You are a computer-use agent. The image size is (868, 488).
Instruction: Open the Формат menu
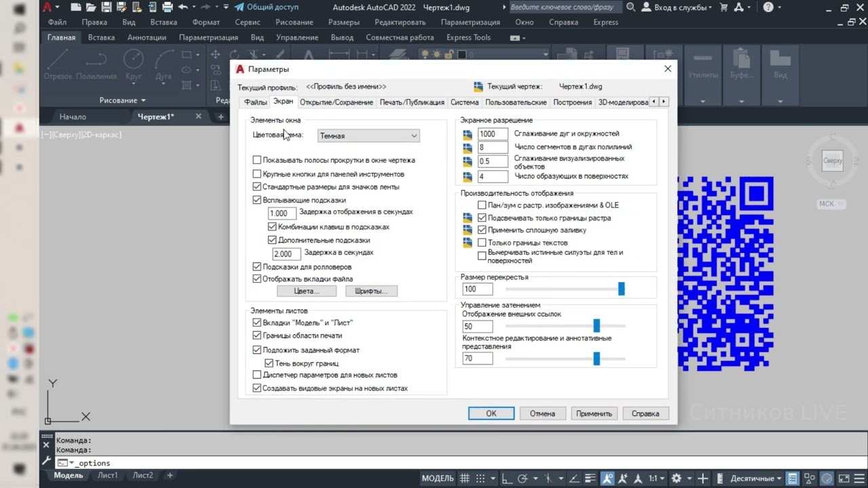206,22
